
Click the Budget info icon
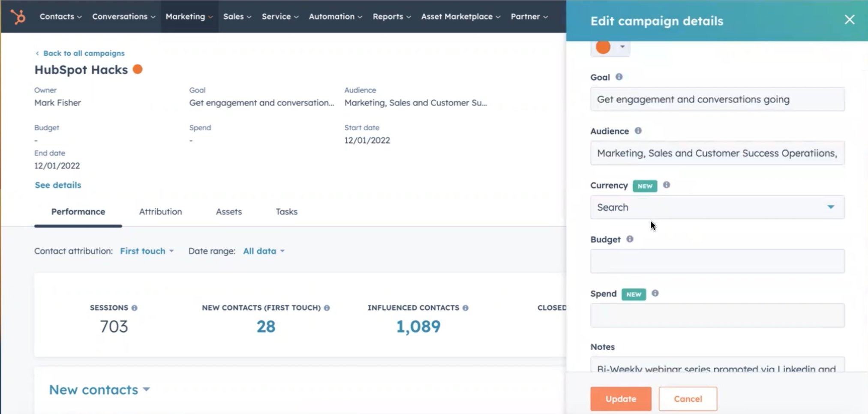[x=630, y=239]
